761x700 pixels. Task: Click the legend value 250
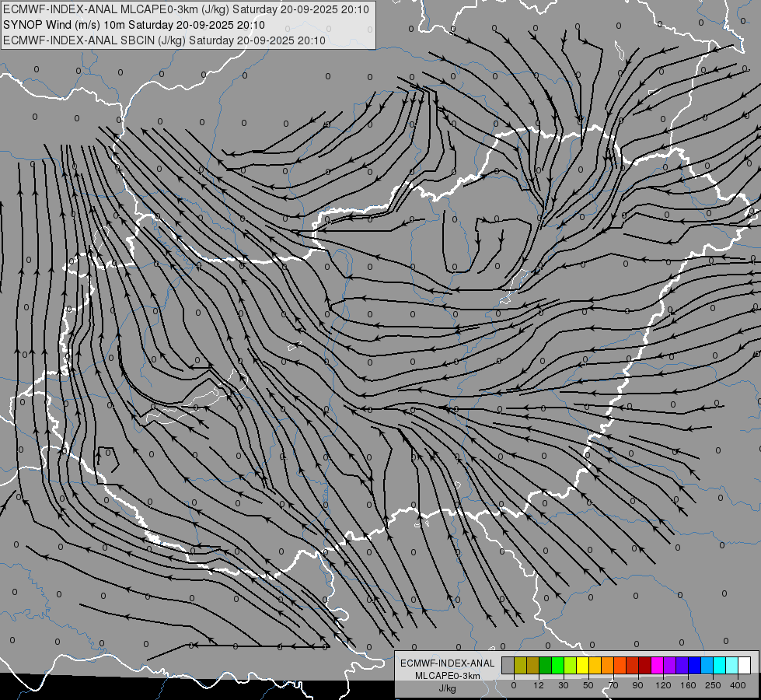point(713,685)
